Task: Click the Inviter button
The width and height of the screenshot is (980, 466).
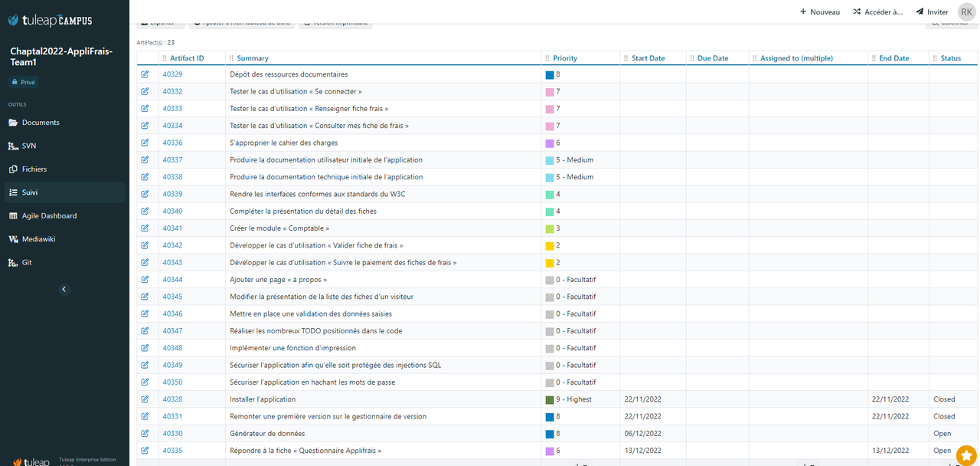Action: pyautogui.click(x=932, y=11)
